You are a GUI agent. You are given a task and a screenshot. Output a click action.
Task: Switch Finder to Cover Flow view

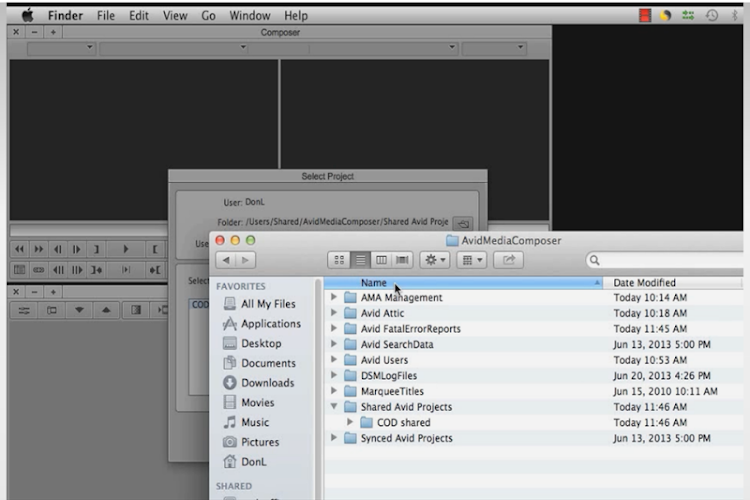[x=402, y=260]
